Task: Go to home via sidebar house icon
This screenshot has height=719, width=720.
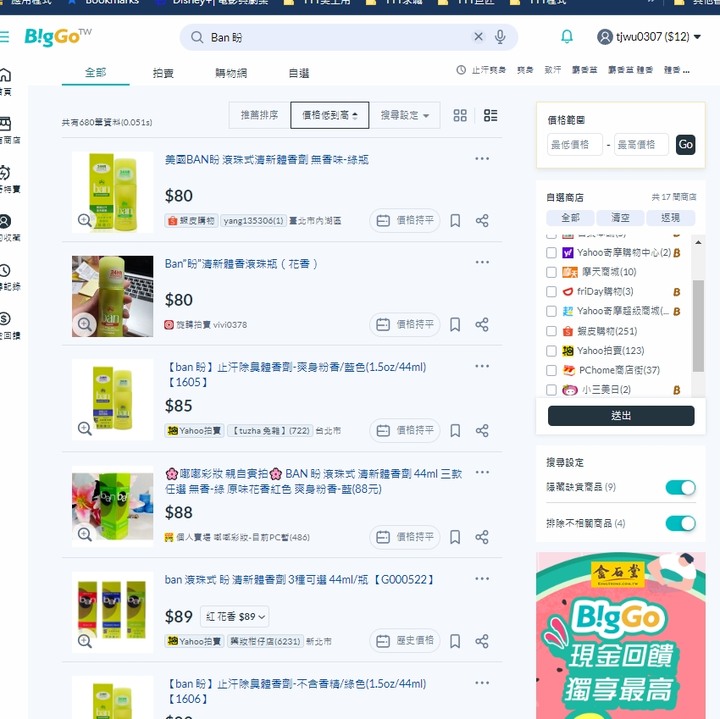Action: (x=6, y=74)
